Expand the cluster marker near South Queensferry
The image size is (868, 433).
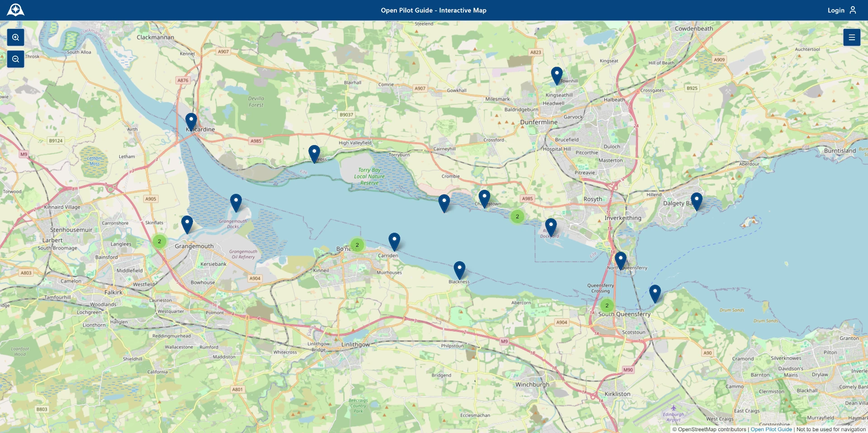[x=607, y=306]
